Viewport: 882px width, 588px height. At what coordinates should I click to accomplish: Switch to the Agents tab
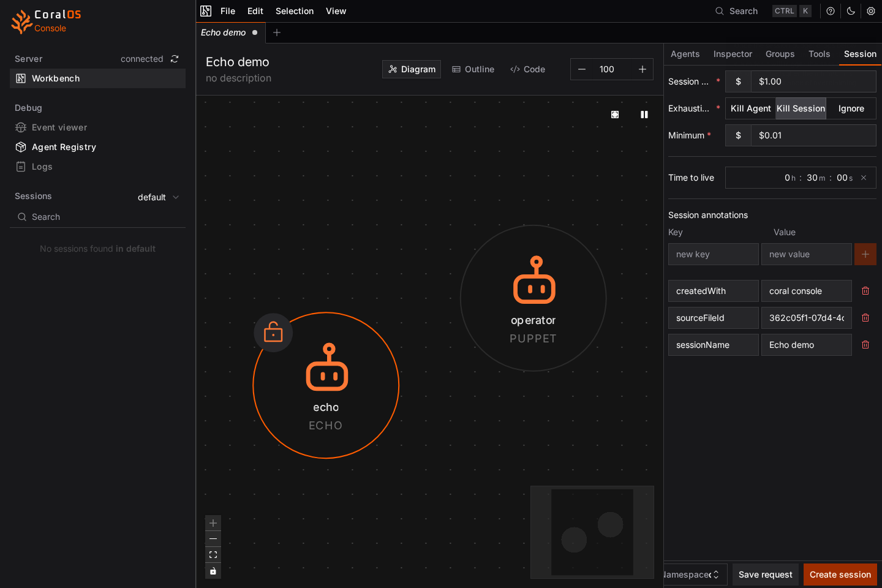coord(685,54)
